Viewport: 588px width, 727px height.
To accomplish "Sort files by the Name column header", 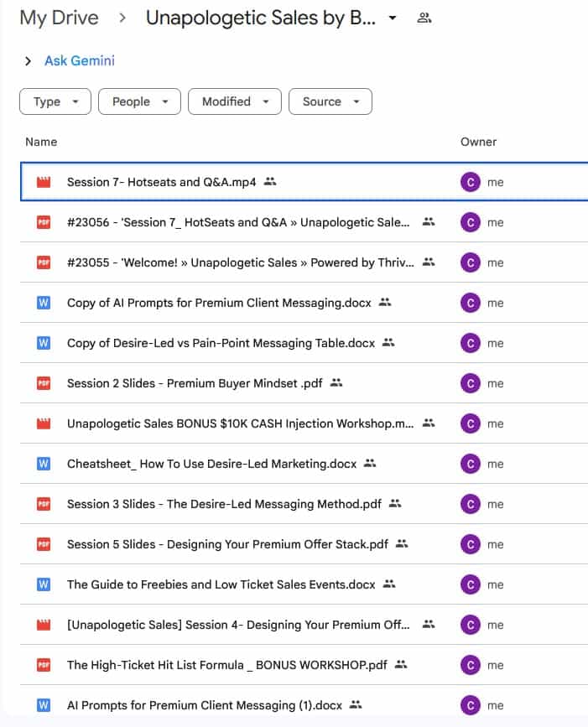I will 41,142.
